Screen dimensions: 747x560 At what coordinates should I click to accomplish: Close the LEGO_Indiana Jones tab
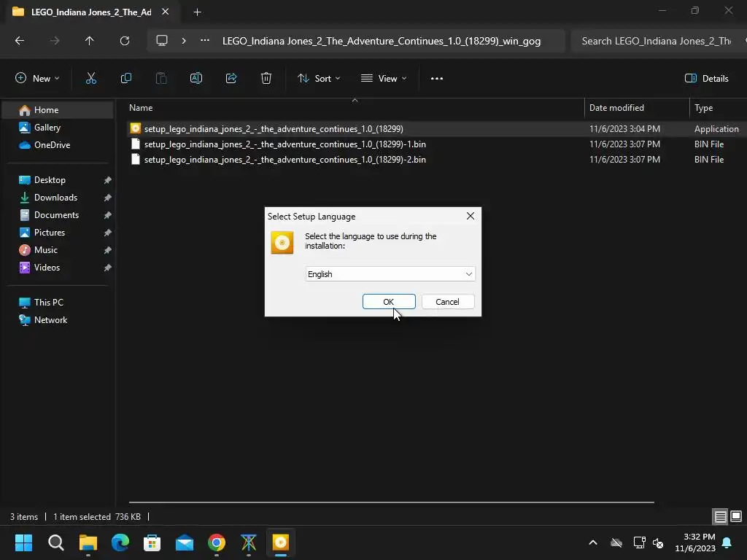tap(166, 12)
